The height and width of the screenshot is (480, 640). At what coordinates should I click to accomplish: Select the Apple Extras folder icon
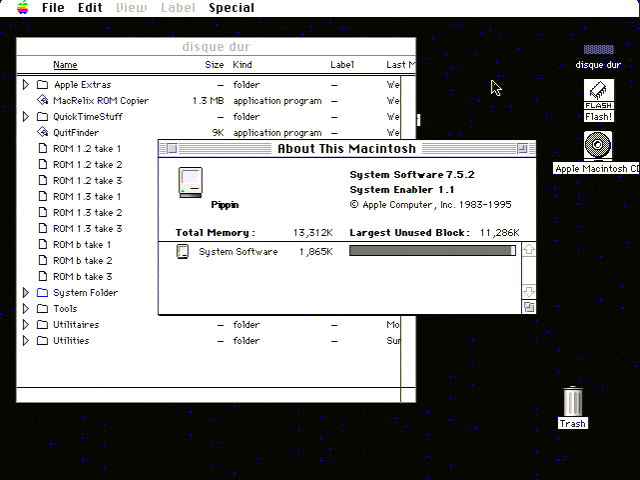point(42,84)
